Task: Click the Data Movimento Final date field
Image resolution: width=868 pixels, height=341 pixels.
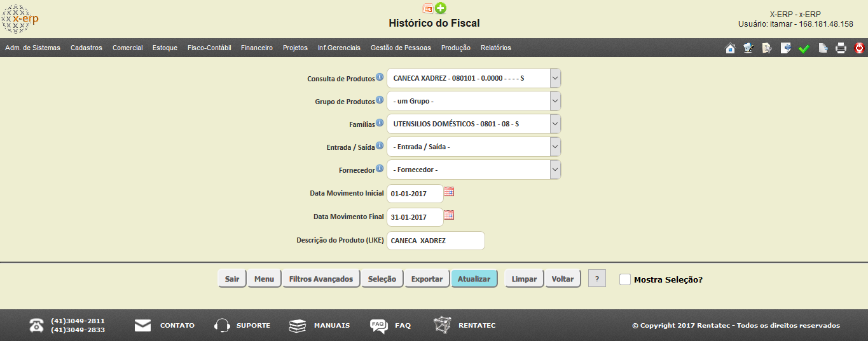Action: (415, 217)
